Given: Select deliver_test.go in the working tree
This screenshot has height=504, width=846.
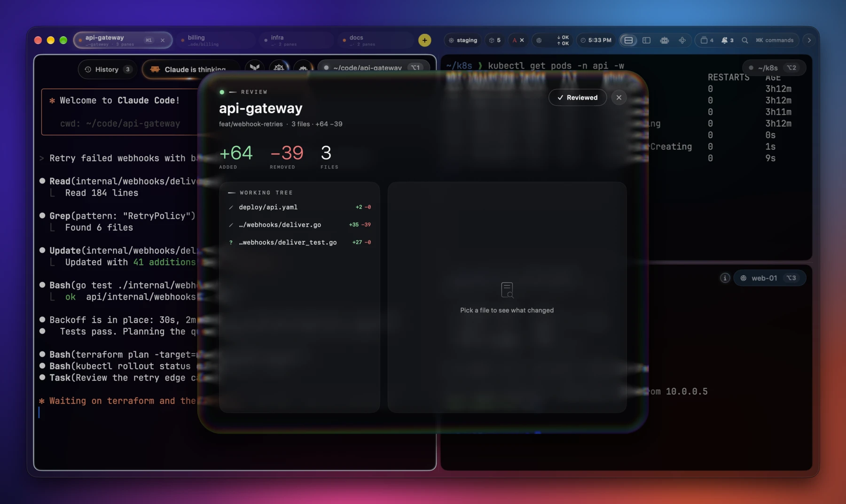Looking at the screenshot, I should (299, 242).
